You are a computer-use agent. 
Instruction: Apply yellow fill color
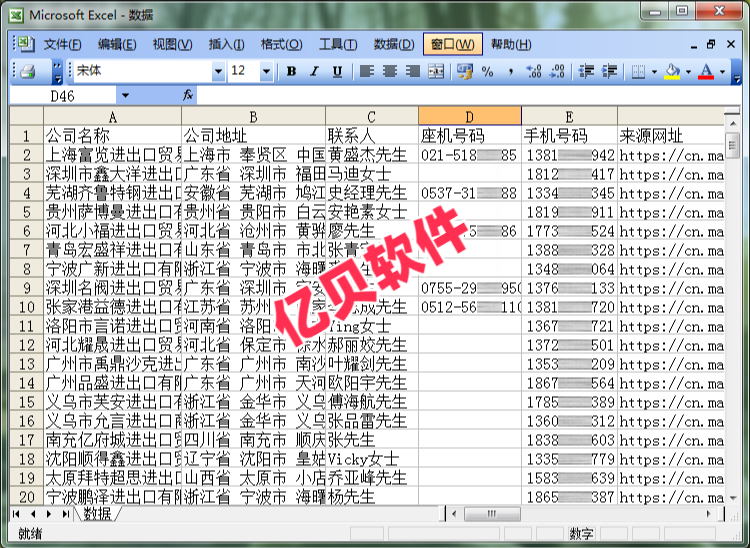point(673,72)
